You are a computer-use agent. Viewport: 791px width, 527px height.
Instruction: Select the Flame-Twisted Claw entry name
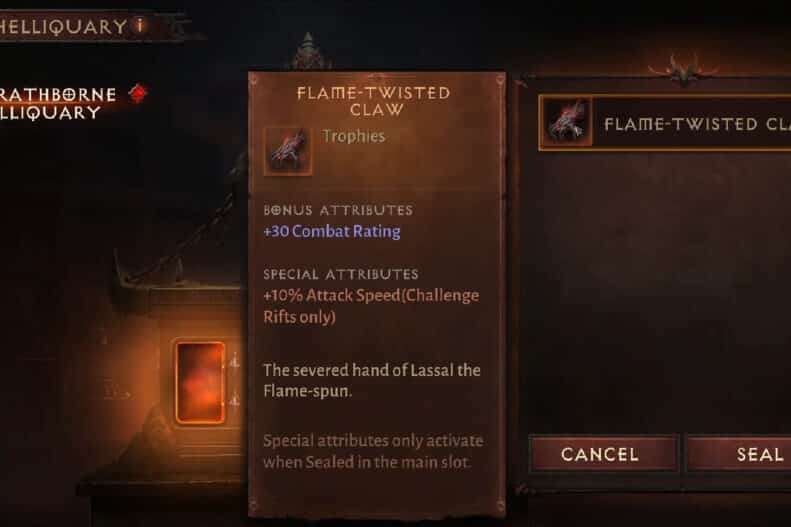[x=698, y=124]
